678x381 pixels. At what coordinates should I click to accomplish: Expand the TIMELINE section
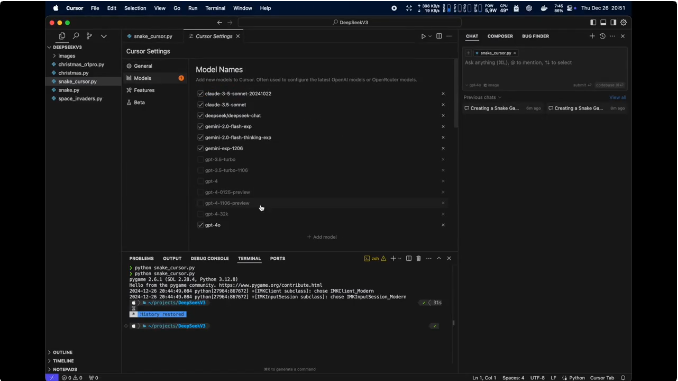63,361
